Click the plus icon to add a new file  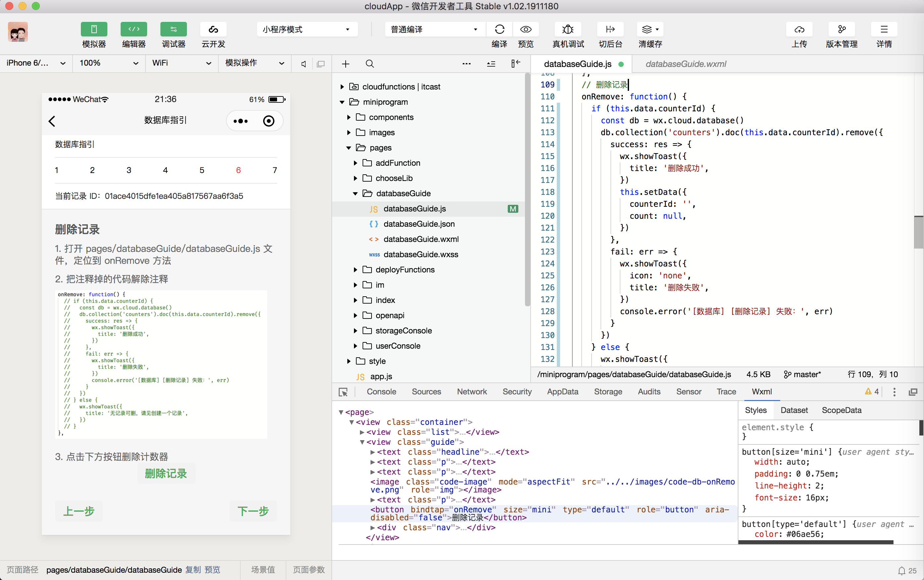pyautogui.click(x=346, y=64)
